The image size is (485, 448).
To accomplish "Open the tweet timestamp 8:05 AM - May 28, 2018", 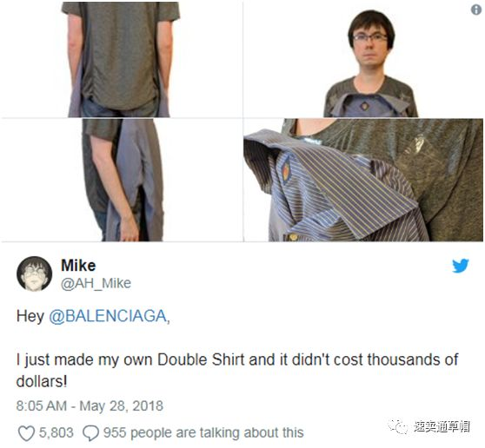I will [90, 405].
